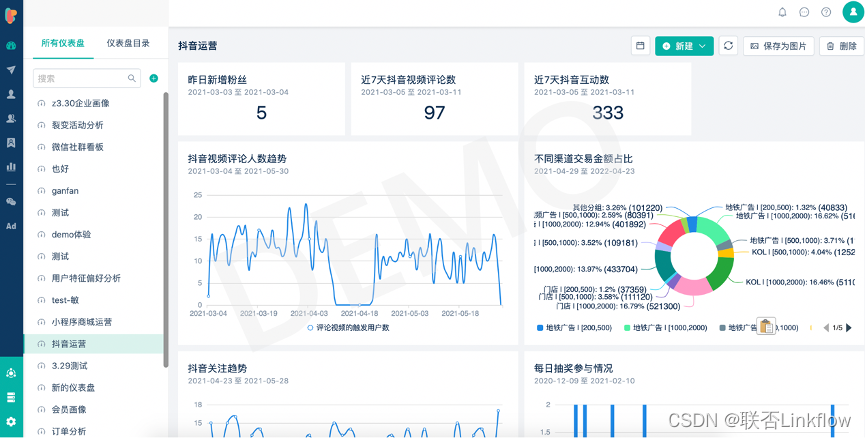The width and height of the screenshot is (866, 439).
Task: Open the database stack icon in rail
Action: point(11,397)
